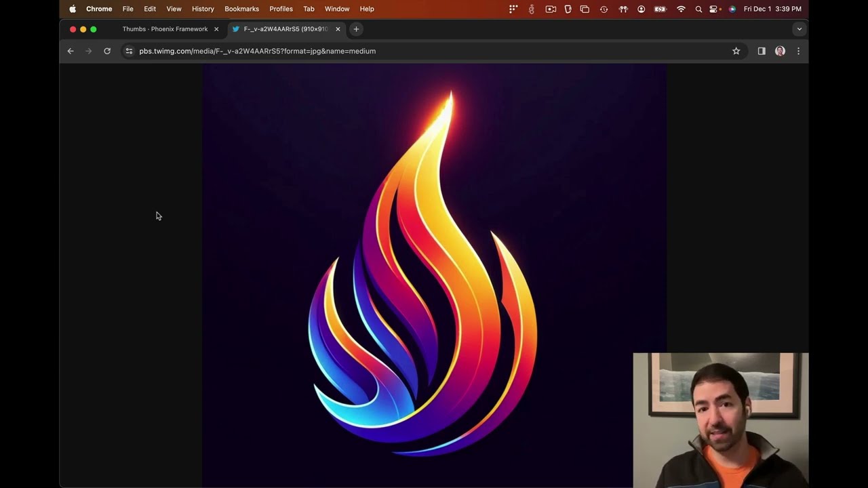Switch to Thumbs · Phoenix Framework tab
Screen dimensions: 868x488
(165, 29)
